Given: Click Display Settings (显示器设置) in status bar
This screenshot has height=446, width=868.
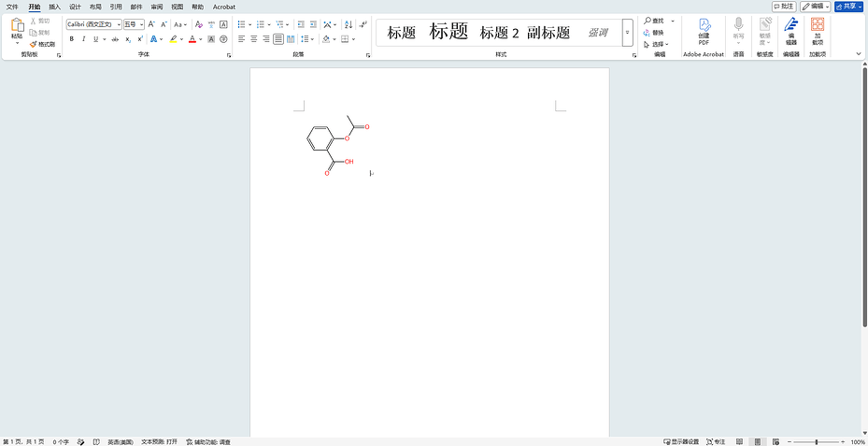Looking at the screenshot, I should pos(681,441).
